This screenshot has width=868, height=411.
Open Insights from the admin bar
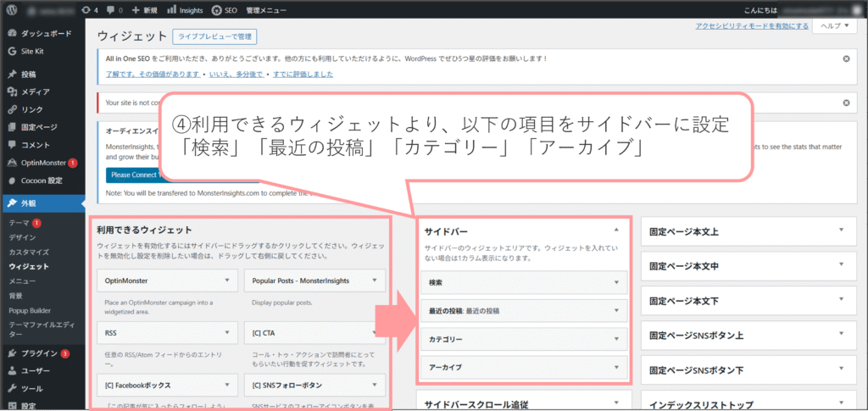point(185,10)
